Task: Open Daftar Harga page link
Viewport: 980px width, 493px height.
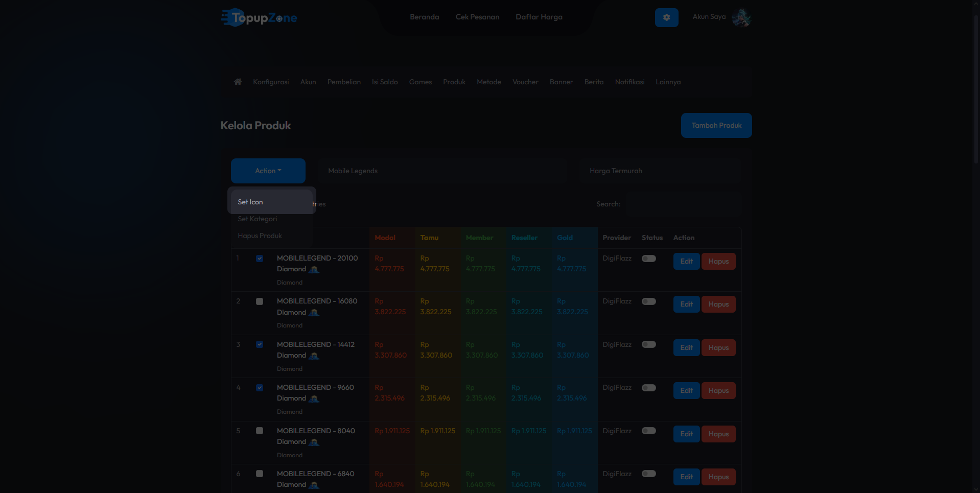Action: coord(539,17)
